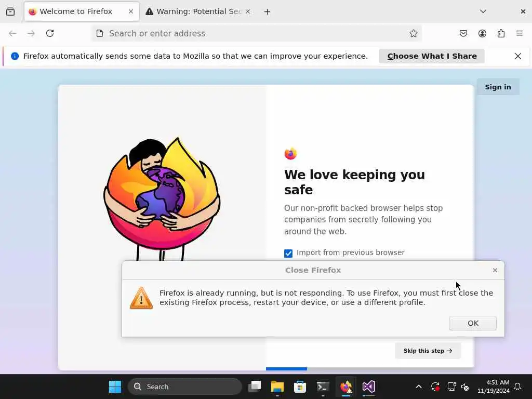
Task: Click the Firefox taskbar icon
Action: pos(345,387)
